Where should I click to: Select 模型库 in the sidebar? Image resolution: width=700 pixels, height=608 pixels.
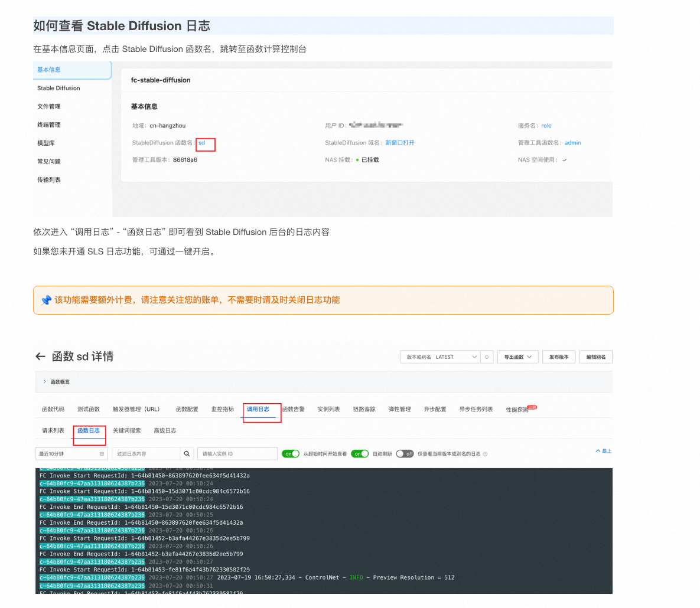[x=46, y=143]
